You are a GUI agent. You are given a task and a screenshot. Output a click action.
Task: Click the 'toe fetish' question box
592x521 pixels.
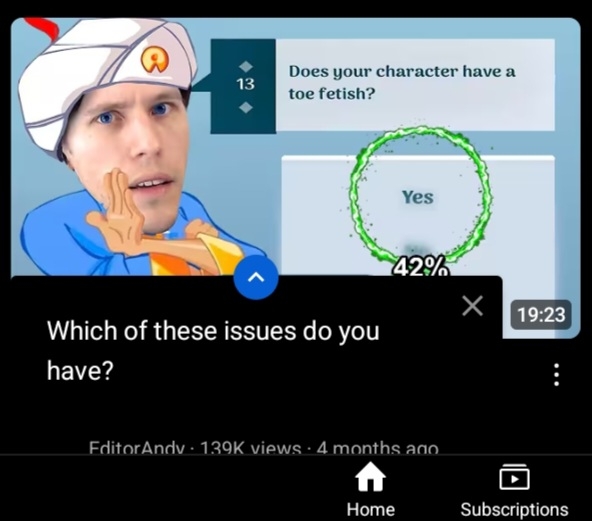click(x=415, y=85)
